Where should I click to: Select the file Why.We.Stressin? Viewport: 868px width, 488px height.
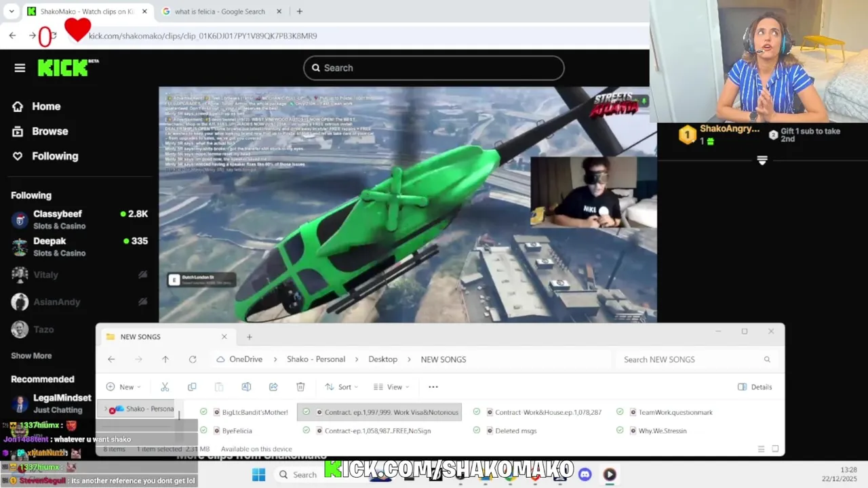[x=652, y=430]
